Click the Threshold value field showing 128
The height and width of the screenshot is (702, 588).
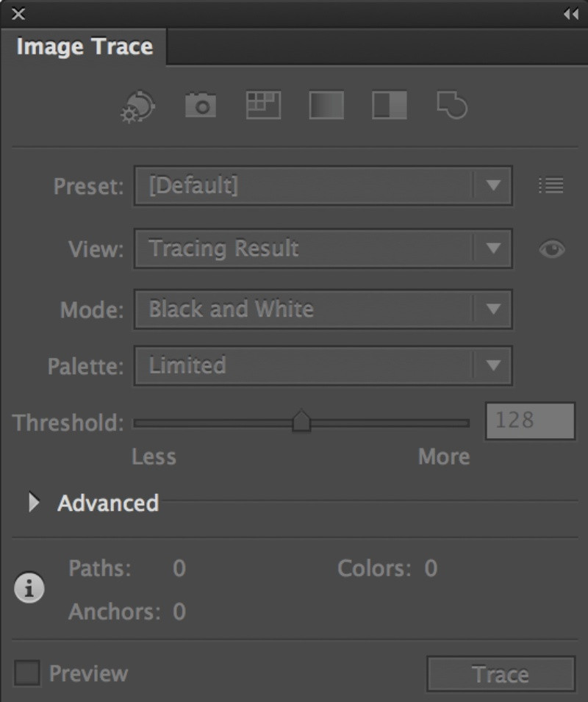click(x=530, y=421)
